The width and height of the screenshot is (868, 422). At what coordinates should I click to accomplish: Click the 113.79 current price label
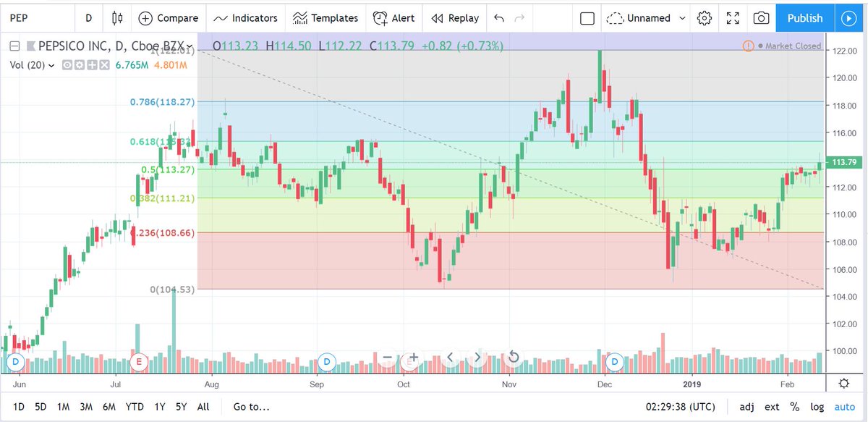[845, 163]
